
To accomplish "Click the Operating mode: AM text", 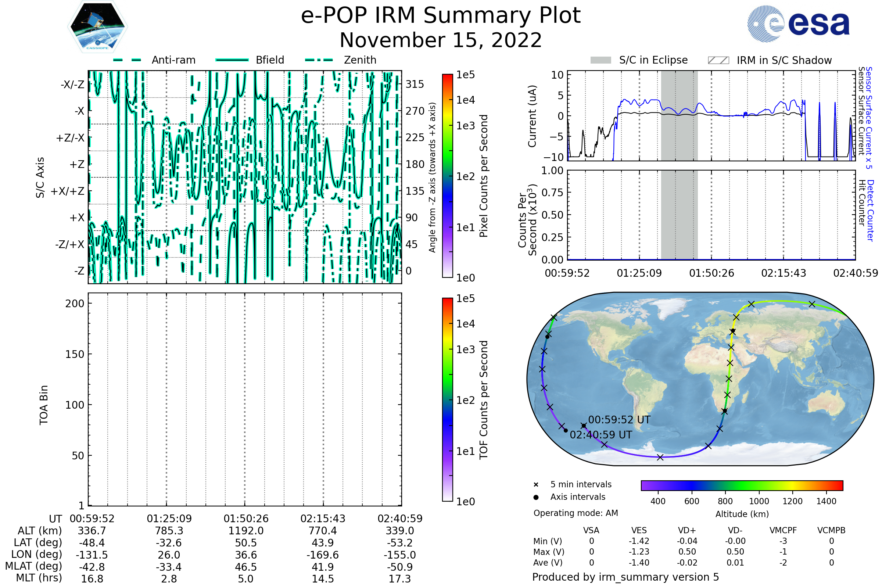I will (576, 513).
